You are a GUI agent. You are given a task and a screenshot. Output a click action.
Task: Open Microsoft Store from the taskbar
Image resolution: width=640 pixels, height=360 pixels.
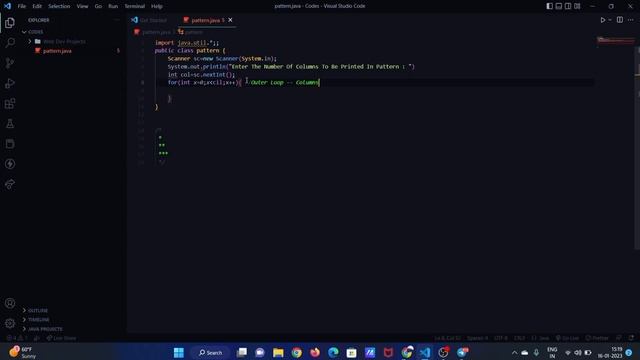point(351,352)
